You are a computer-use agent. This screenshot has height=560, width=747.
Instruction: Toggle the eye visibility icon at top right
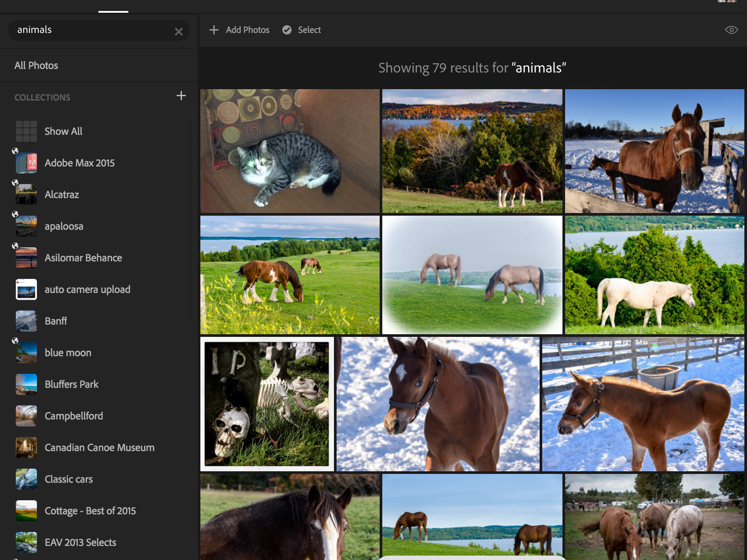(x=731, y=30)
